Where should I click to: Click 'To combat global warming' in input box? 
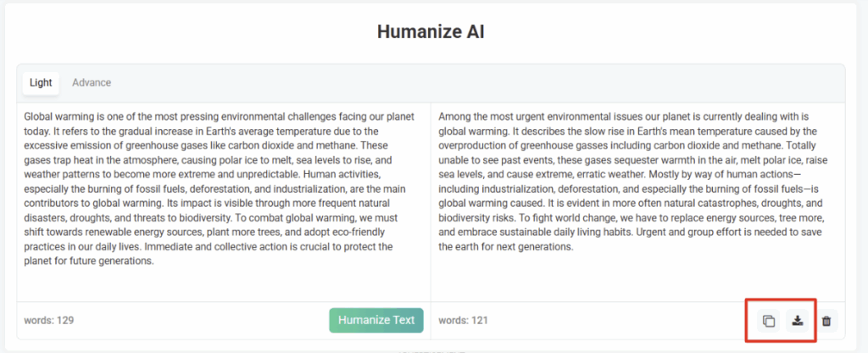pos(298,218)
